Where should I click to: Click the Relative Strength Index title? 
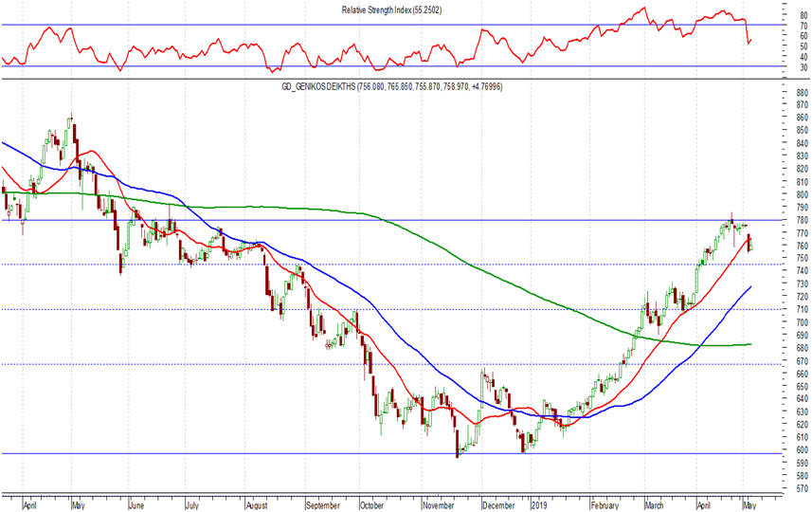[391, 9]
